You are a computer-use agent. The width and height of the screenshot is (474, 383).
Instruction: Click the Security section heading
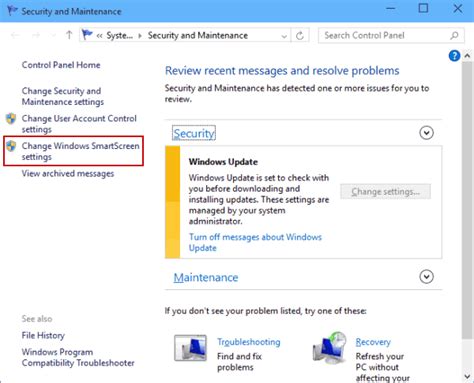click(x=194, y=133)
